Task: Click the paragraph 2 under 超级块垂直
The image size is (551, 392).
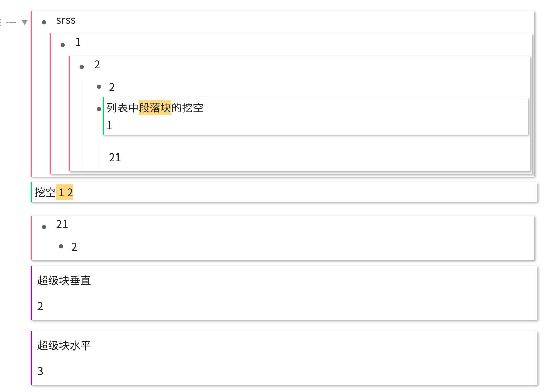Action: (x=40, y=306)
